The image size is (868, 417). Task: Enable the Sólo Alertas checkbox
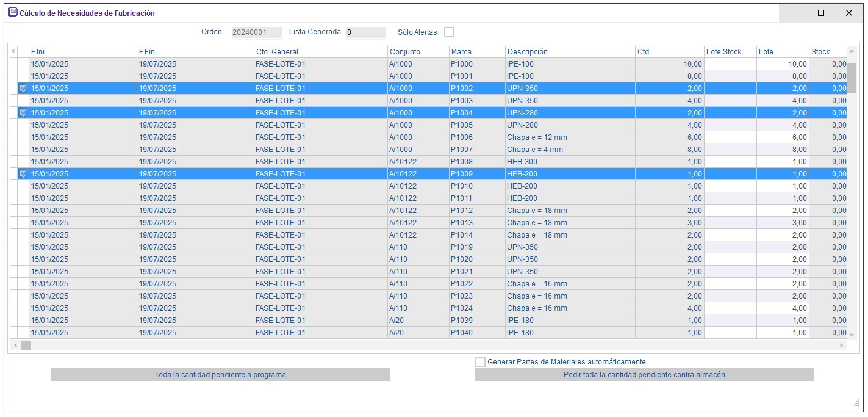pos(449,32)
